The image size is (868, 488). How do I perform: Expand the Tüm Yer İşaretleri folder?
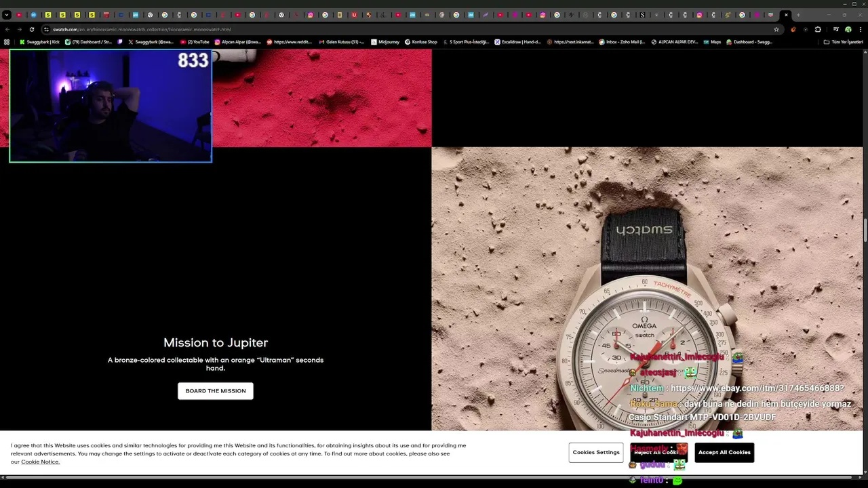pyautogui.click(x=843, y=42)
